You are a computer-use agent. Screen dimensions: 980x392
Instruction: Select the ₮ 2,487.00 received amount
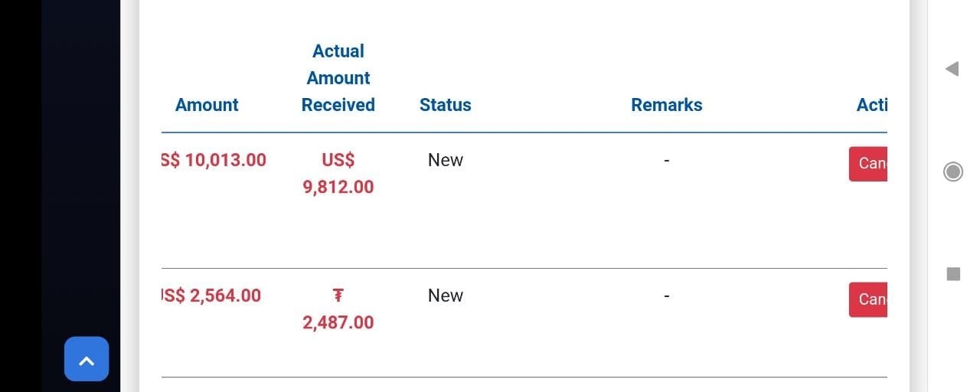coord(338,309)
